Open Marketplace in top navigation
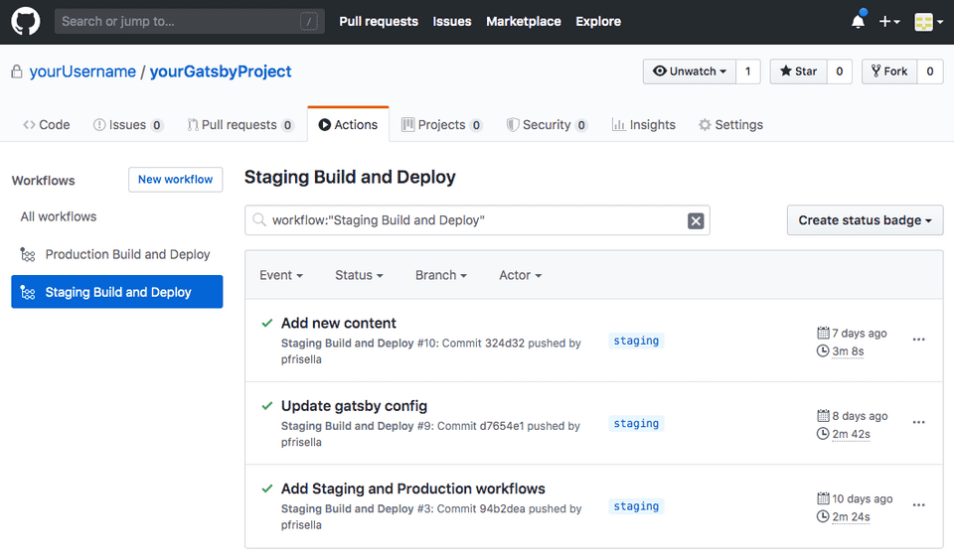This screenshot has height=560, width=954. click(524, 21)
